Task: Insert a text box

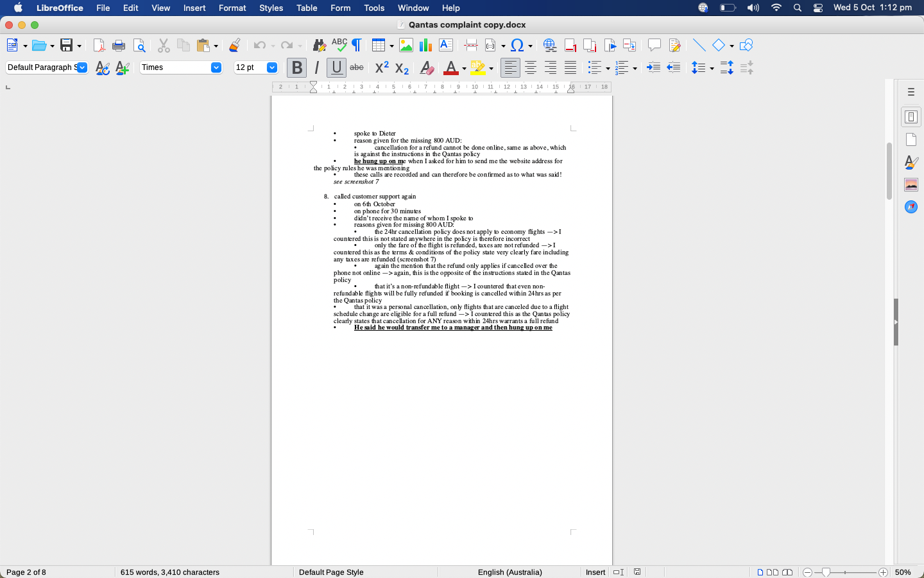Action: click(445, 45)
